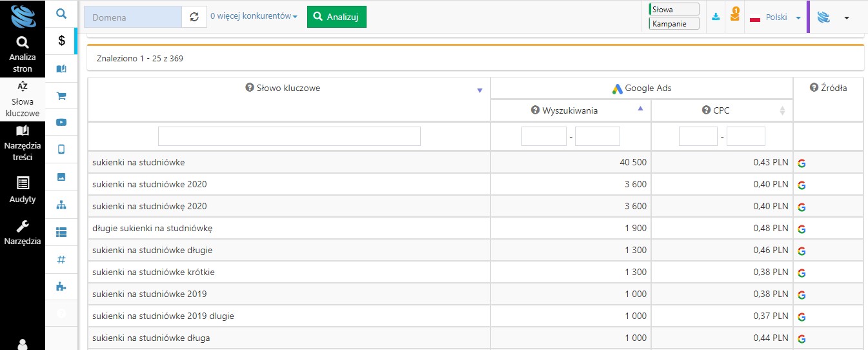The width and height of the screenshot is (868, 350).
Task: Click keyword sukienki na studniówkę 2020
Action: [x=150, y=206]
